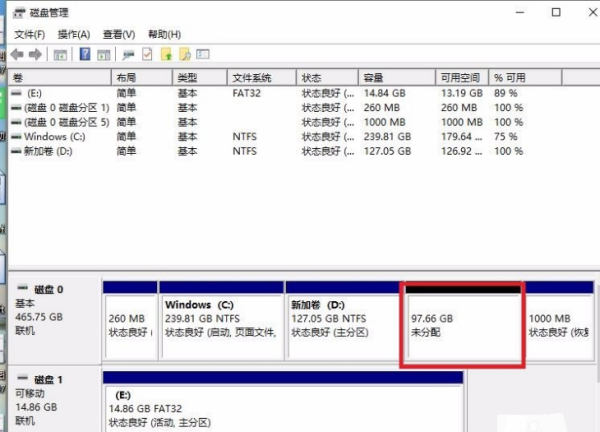Sort by the 可用空间 column header
The width and height of the screenshot is (600, 432).
tap(462, 78)
